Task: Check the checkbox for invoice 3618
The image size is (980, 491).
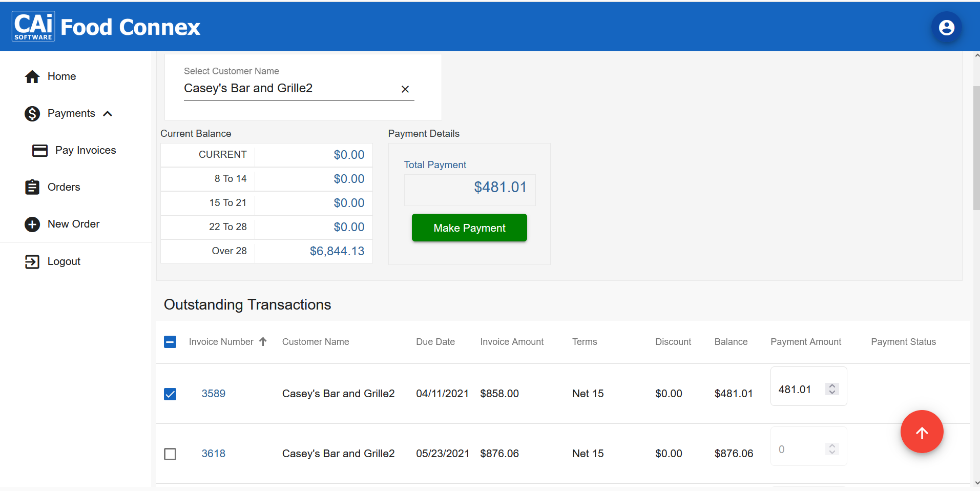Action: pos(170,454)
